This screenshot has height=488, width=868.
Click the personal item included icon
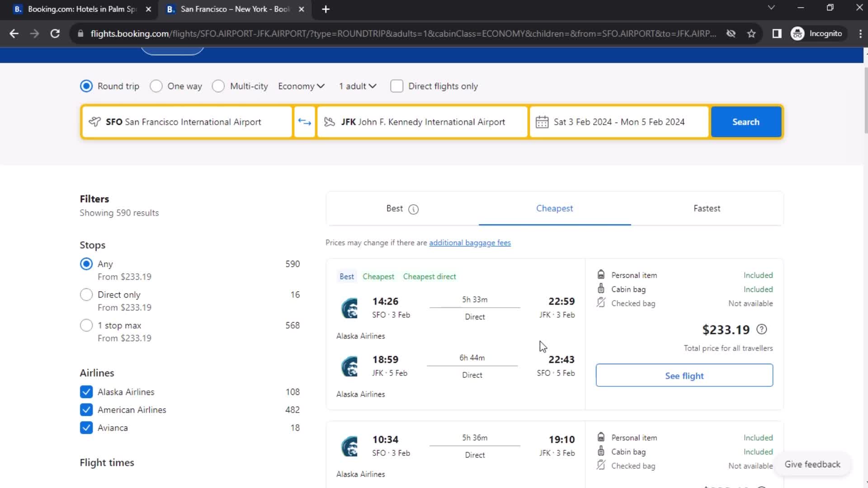click(x=601, y=275)
